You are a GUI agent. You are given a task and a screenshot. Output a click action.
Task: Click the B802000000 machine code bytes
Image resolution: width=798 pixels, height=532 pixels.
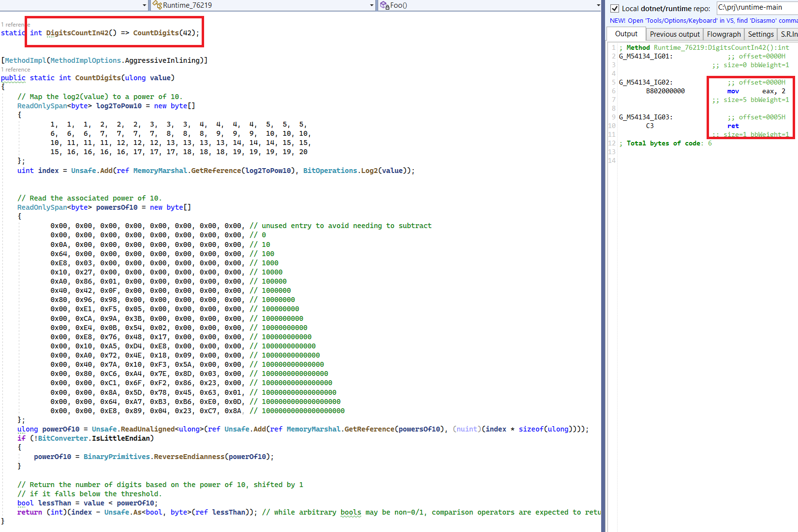(x=665, y=91)
